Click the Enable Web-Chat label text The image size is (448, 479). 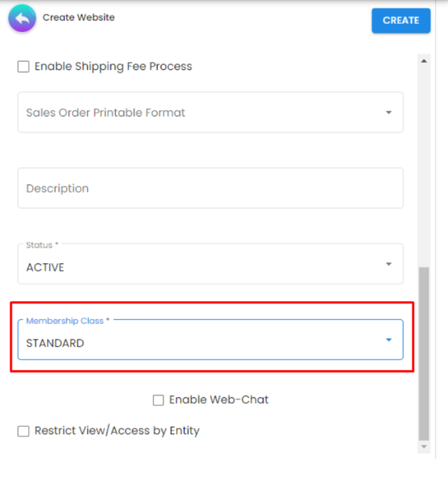(x=219, y=400)
